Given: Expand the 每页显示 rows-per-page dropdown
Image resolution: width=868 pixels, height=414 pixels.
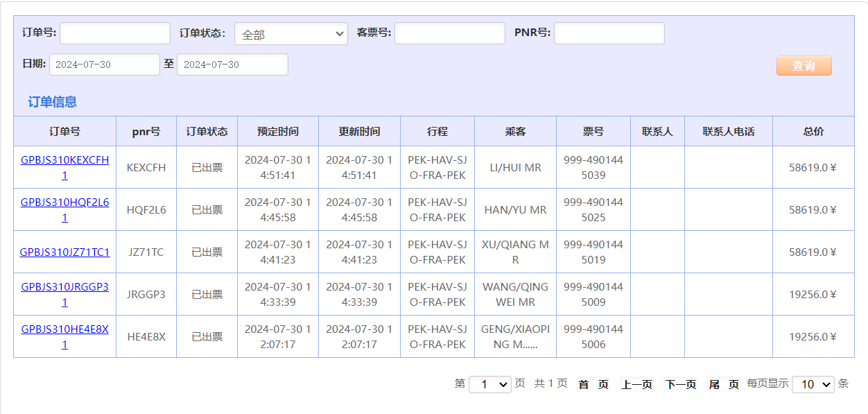Looking at the screenshot, I should point(813,384).
